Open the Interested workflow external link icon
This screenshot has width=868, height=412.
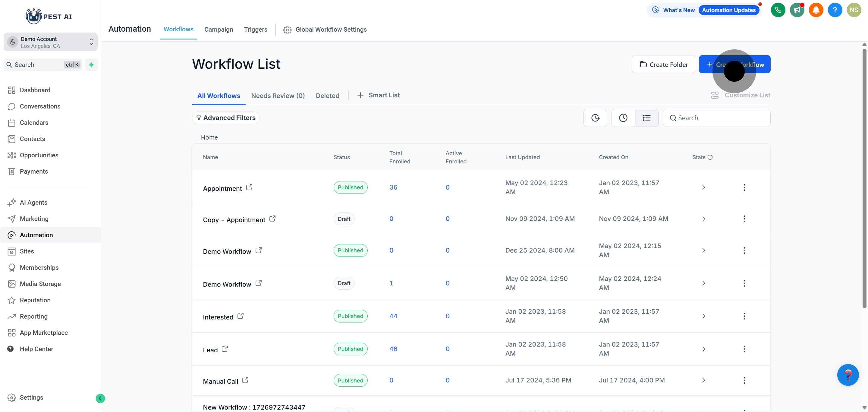(241, 316)
